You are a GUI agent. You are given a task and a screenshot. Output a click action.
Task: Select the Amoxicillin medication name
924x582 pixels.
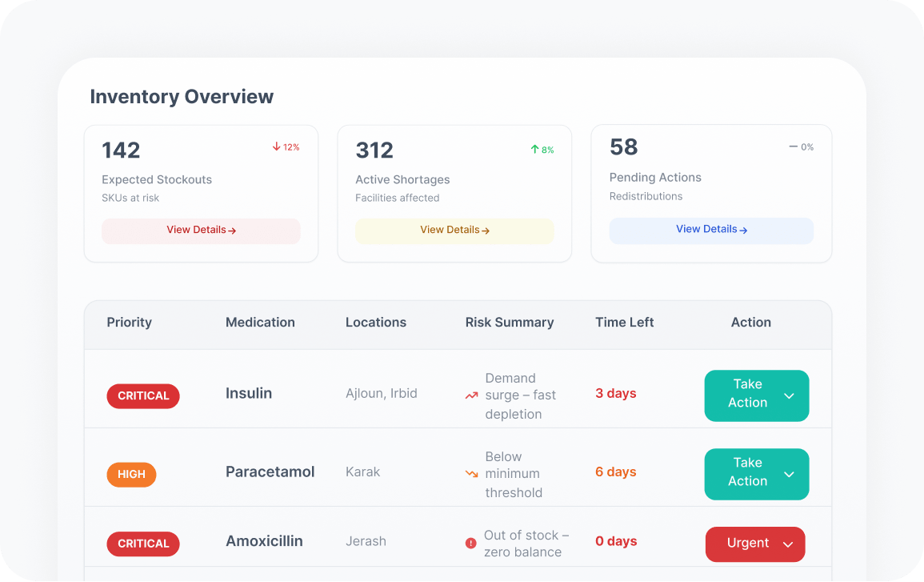(x=264, y=541)
